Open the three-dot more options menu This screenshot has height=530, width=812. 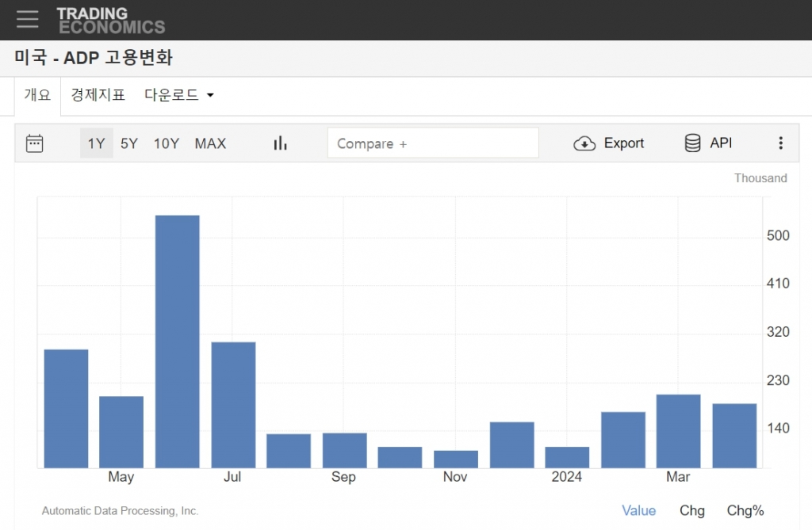click(x=780, y=143)
